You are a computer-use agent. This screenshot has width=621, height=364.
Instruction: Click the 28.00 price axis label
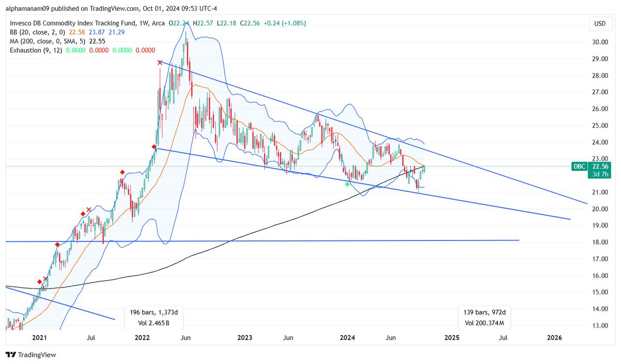600,75
